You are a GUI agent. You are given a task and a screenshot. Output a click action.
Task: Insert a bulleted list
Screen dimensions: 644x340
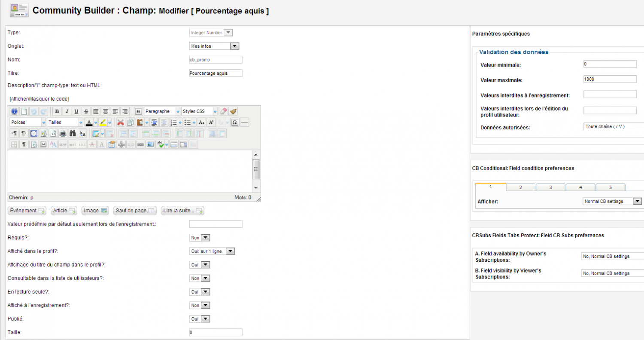click(x=187, y=122)
